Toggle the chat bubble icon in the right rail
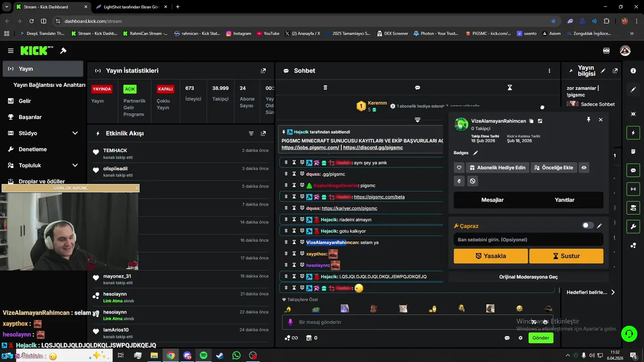The height and width of the screenshot is (362, 644). point(633,170)
